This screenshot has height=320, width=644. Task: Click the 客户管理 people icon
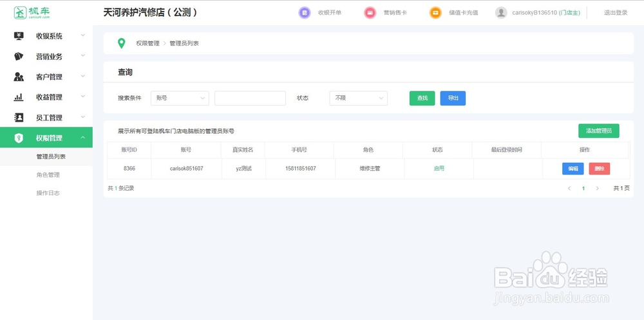point(19,77)
